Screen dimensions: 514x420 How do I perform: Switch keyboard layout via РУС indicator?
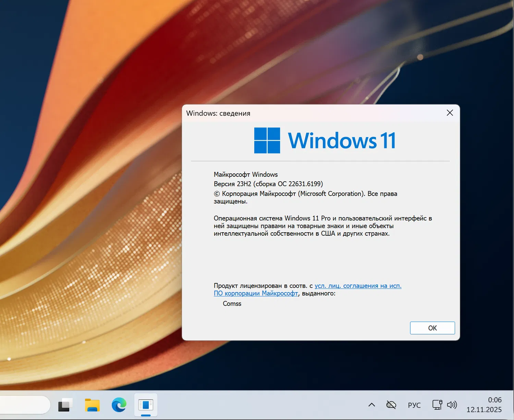pos(414,405)
